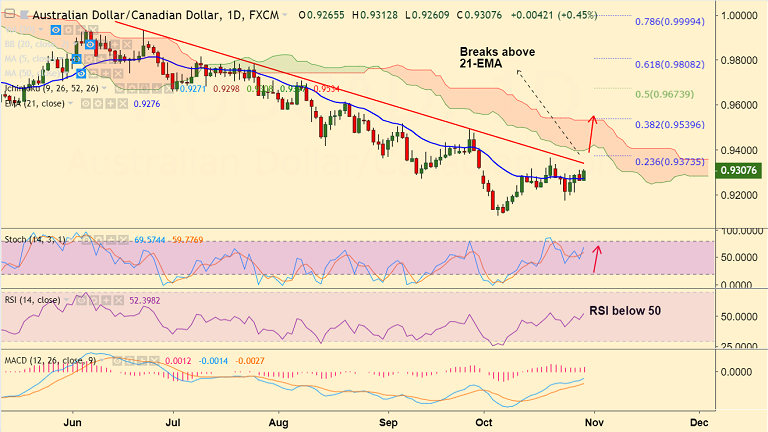Click the Nov label on the time axis
Image resolution: width=768 pixels, height=432 pixels.
[594, 422]
